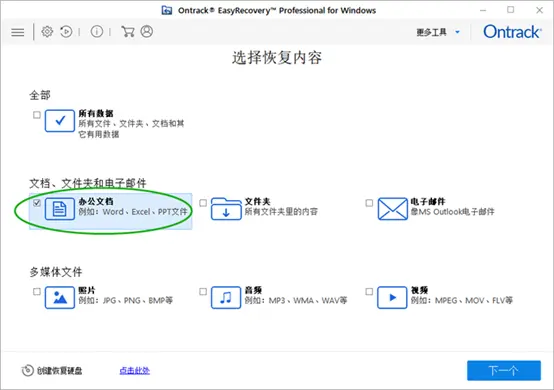Screen dimensions: 554x390
Task: Click the Ontrack logo
Action: tap(512, 32)
